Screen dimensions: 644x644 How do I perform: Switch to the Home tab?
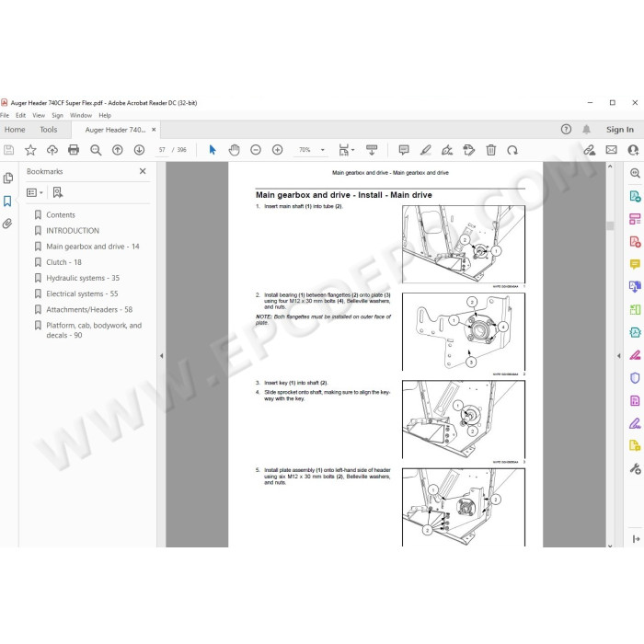click(x=15, y=130)
